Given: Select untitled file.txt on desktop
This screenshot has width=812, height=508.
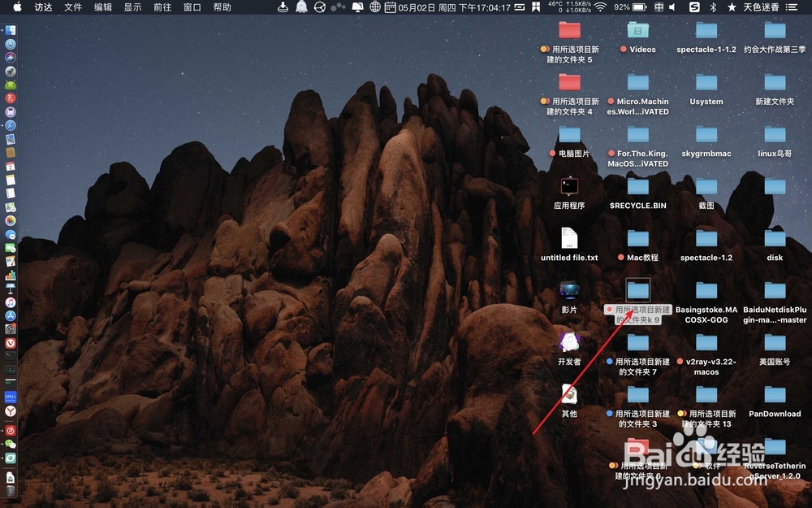Looking at the screenshot, I should (570, 245).
